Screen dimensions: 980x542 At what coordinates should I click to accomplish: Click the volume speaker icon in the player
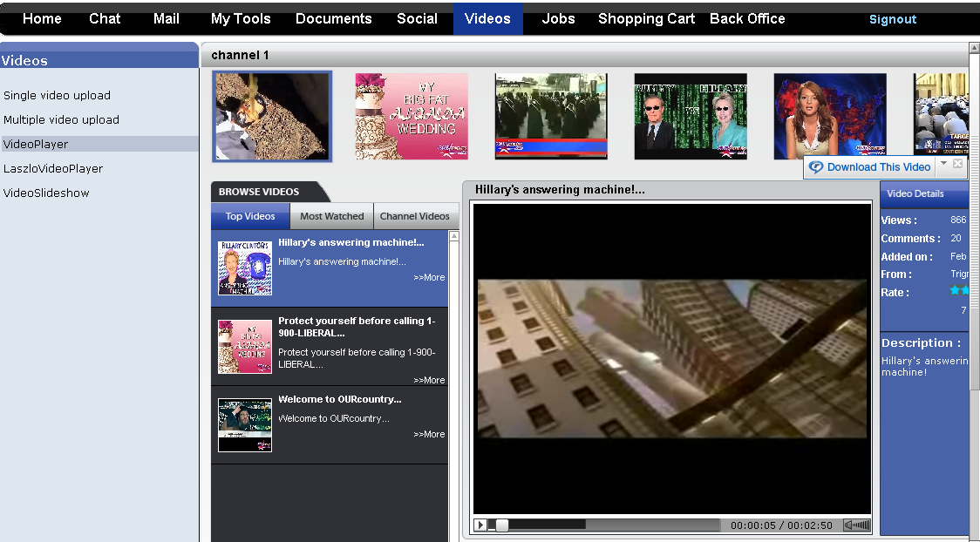857,525
